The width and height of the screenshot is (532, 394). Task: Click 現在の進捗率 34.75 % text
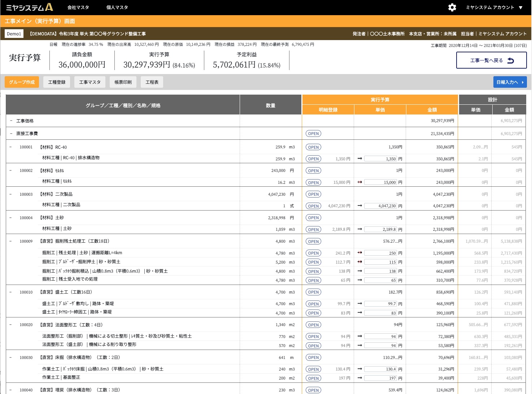click(82, 44)
